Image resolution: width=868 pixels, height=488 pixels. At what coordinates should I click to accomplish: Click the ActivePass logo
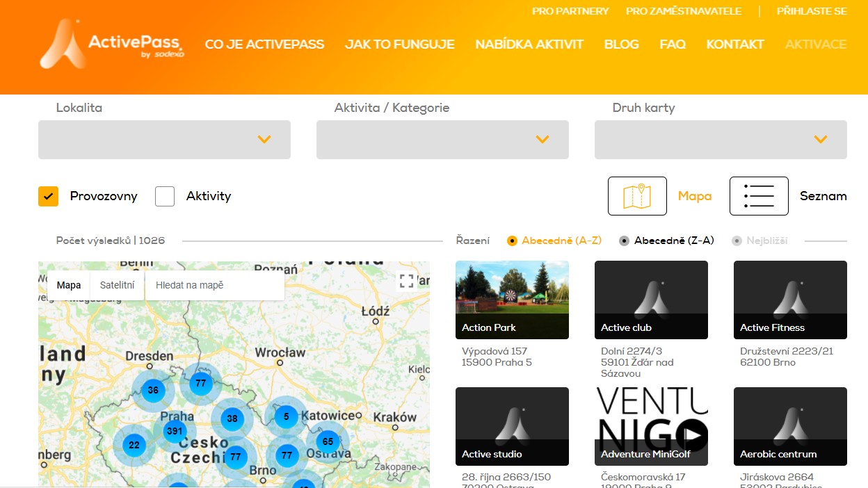pos(112,44)
